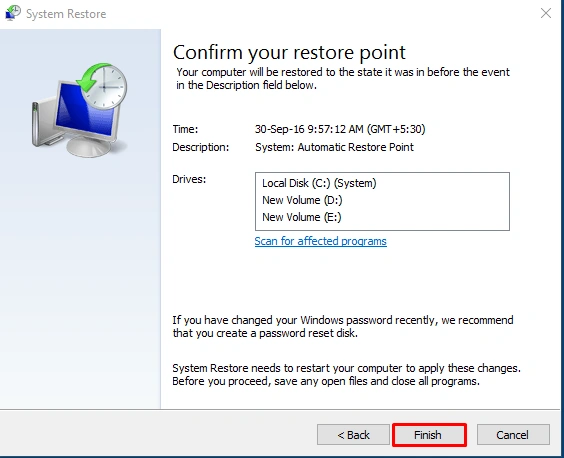Click the restart your computer notice text
Image resolution: width=564 pixels, height=458 pixels.
(346, 375)
